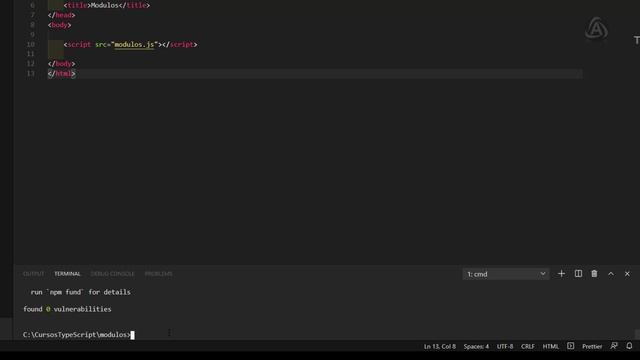
Task: Split the terminal panel
Action: point(578,274)
